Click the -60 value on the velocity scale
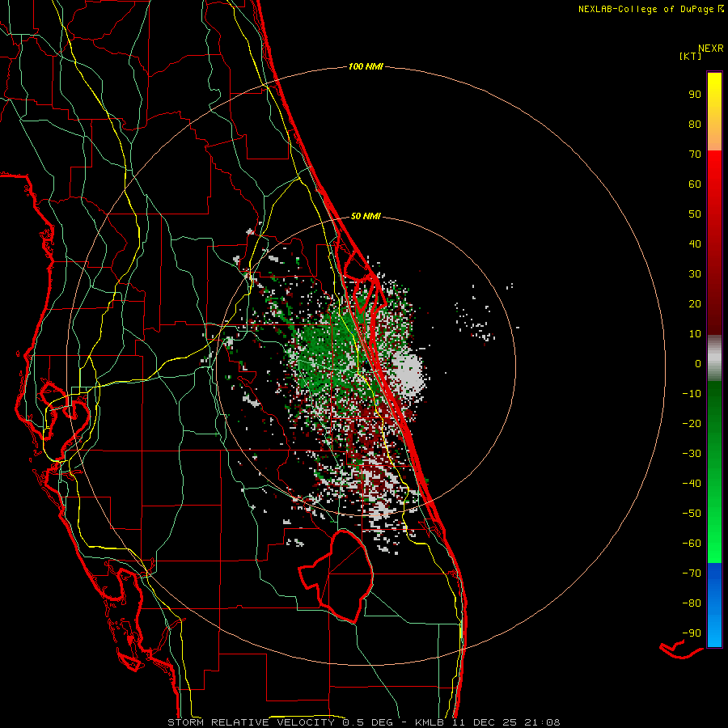The image size is (728, 728). pyautogui.click(x=692, y=544)
